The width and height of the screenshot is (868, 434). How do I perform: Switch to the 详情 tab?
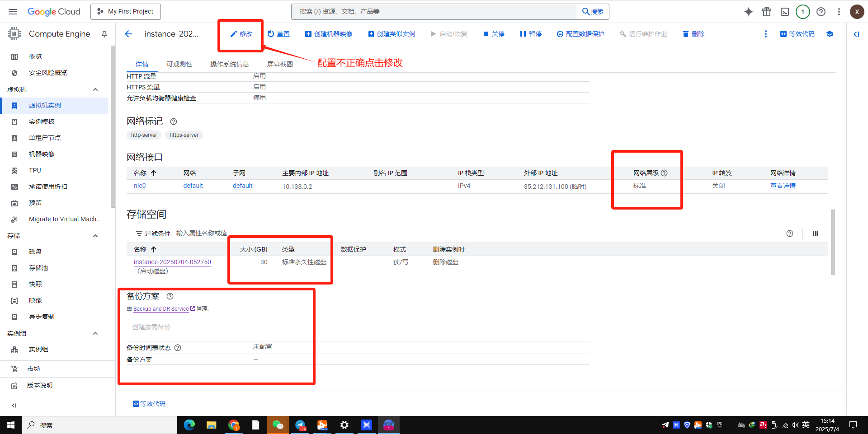tap(142, 64)
